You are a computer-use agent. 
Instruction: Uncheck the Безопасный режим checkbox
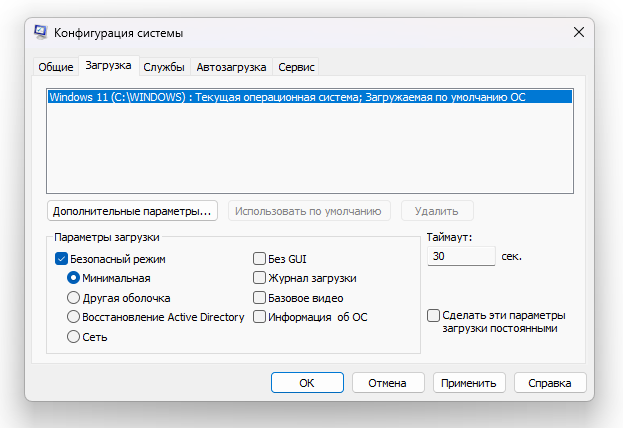pos(61,258)
